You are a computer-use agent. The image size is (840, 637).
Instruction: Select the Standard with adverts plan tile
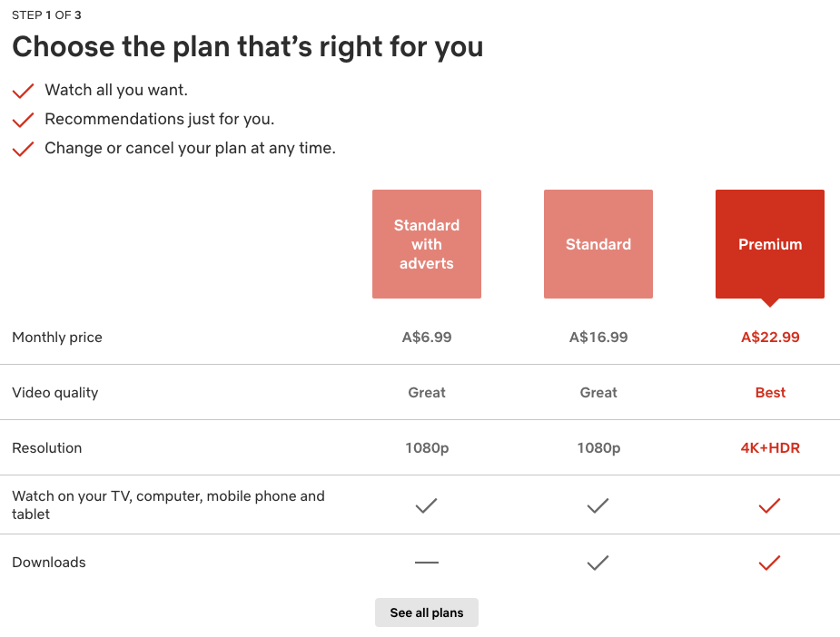coord(427,244)
